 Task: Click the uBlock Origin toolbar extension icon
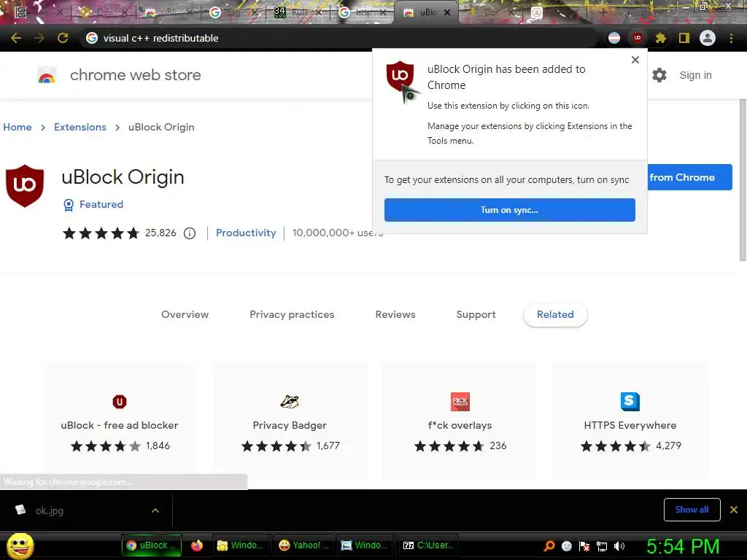[638, 38]
